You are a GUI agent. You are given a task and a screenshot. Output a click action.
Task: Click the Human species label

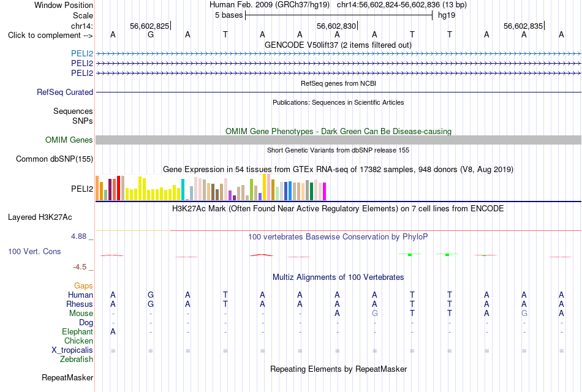pos(80,295)
